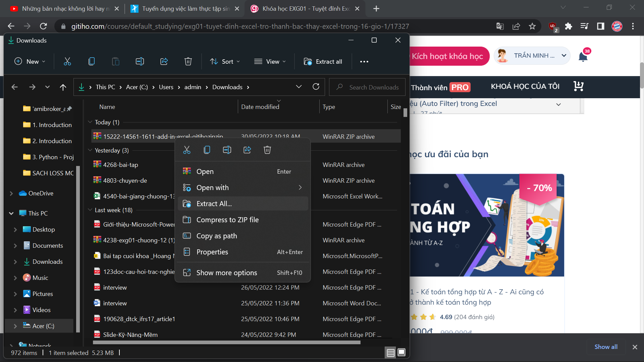Go back in File Explorer navigation
The width and height of the screenshot is (644, 362).
(x=14, y=87)
